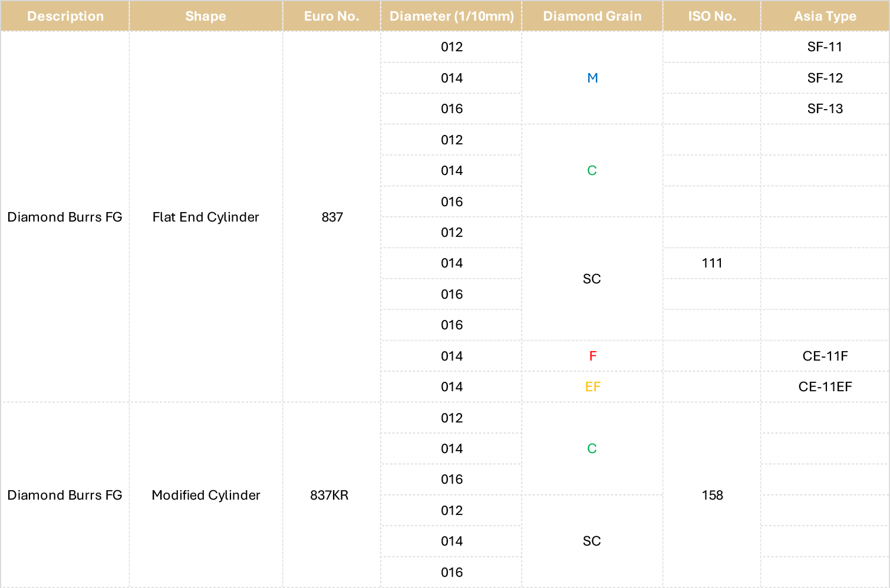Select the blue M grain cell

coord(592,78)
